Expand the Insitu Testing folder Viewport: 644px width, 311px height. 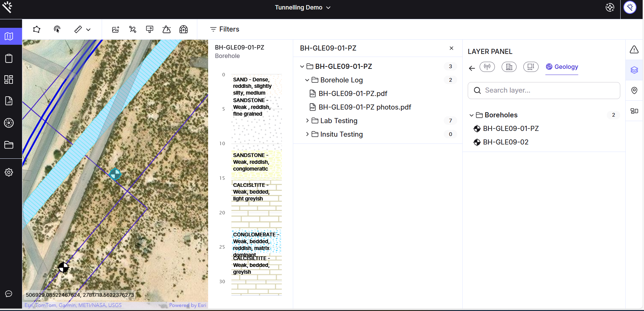[307, 134]
